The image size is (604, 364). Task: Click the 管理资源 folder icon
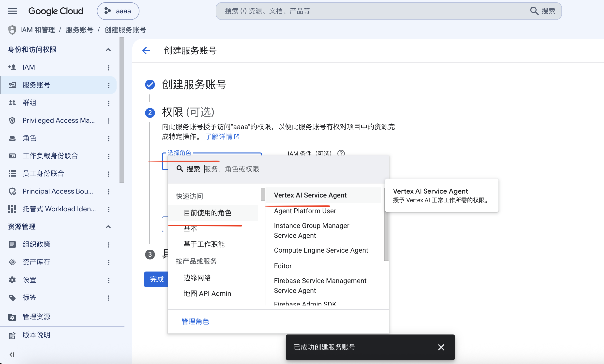[12, 317]
